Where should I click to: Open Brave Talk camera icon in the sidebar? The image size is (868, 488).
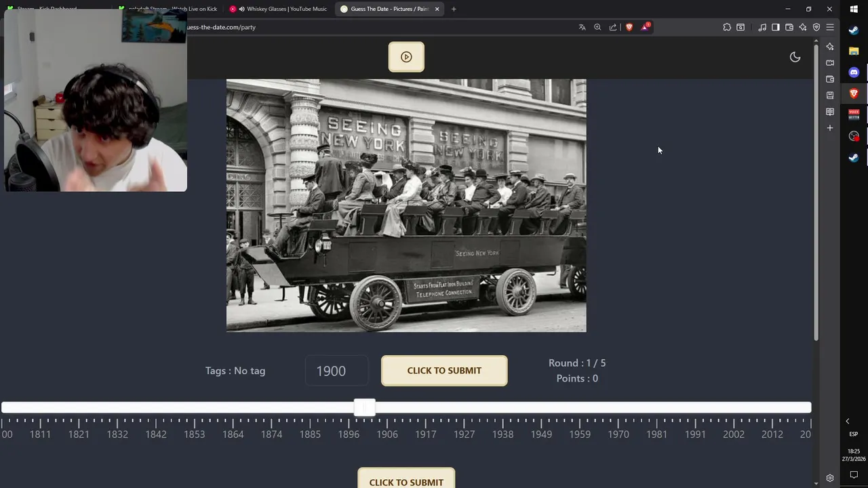pyautogui.click(x=830, y=63)
